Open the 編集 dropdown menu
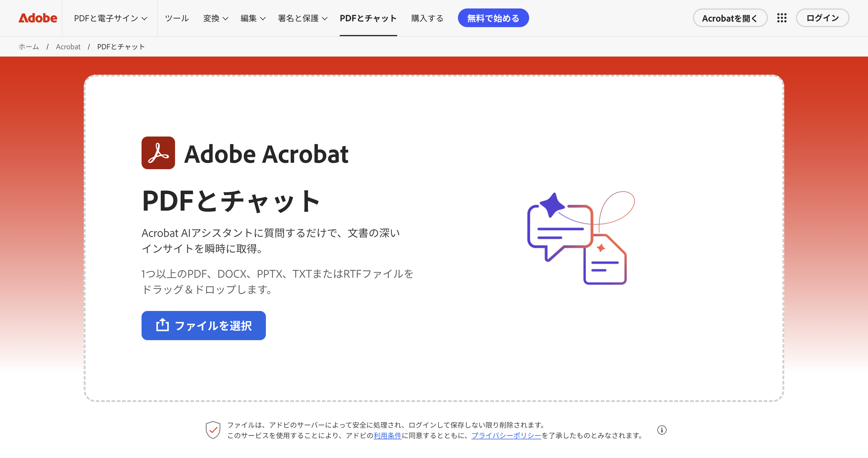The width and height of the screenshot is (868, 458). (253, 18)
